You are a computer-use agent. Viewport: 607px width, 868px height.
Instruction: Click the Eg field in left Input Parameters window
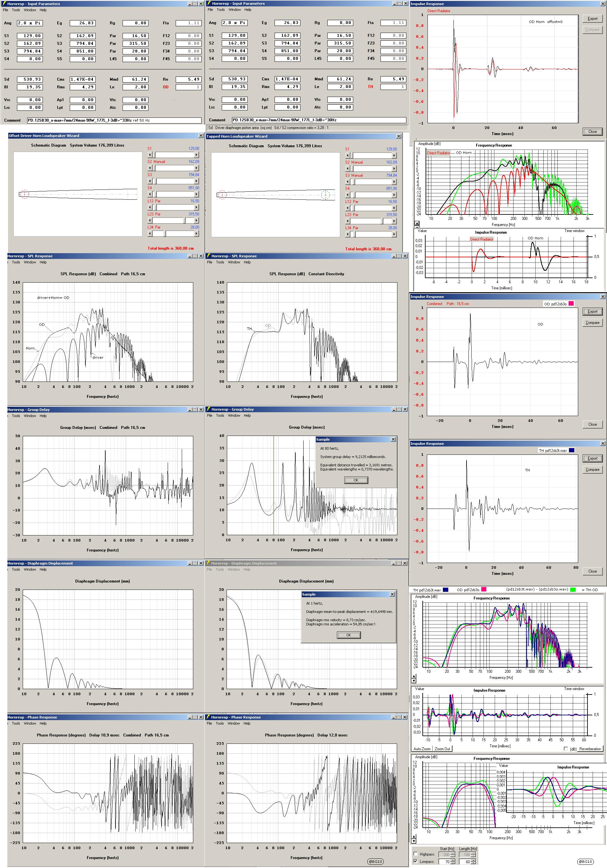83,23
